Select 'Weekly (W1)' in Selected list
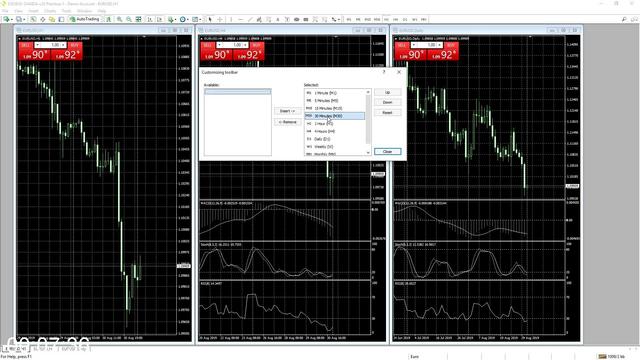This screenshot has width=640, height=360. 335,147
